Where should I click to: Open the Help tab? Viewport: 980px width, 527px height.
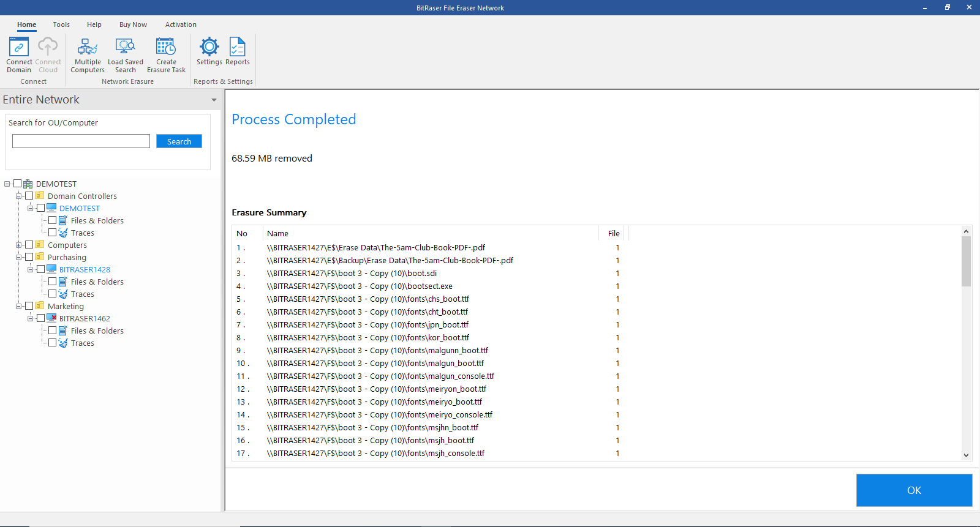pos(94,24)
